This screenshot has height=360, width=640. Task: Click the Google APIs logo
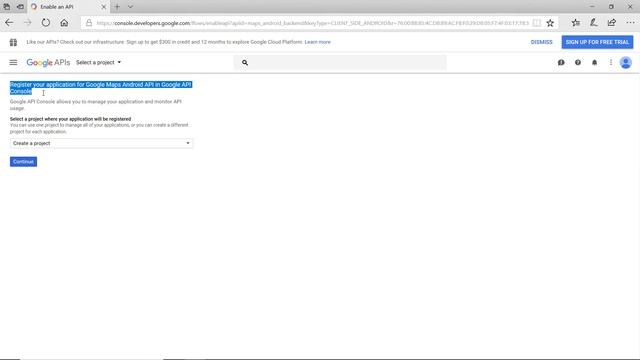[x=48, y=62]
